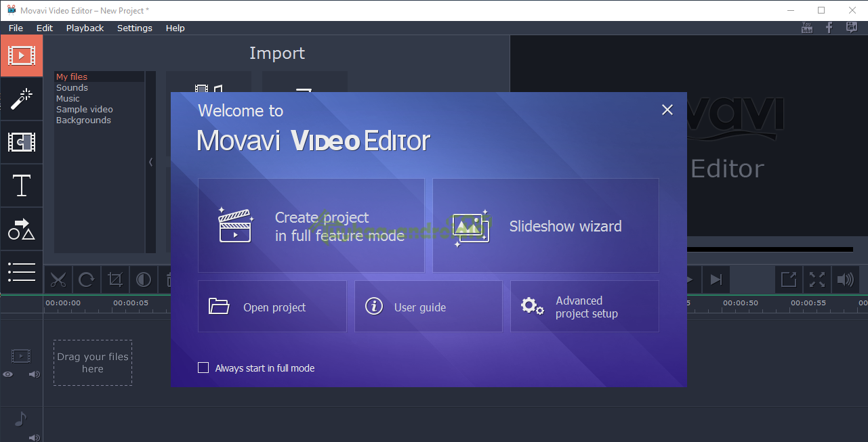Viewport: 868px width, 442px height.
Task: Create project in full feature mode
Action: click(311, 225)
